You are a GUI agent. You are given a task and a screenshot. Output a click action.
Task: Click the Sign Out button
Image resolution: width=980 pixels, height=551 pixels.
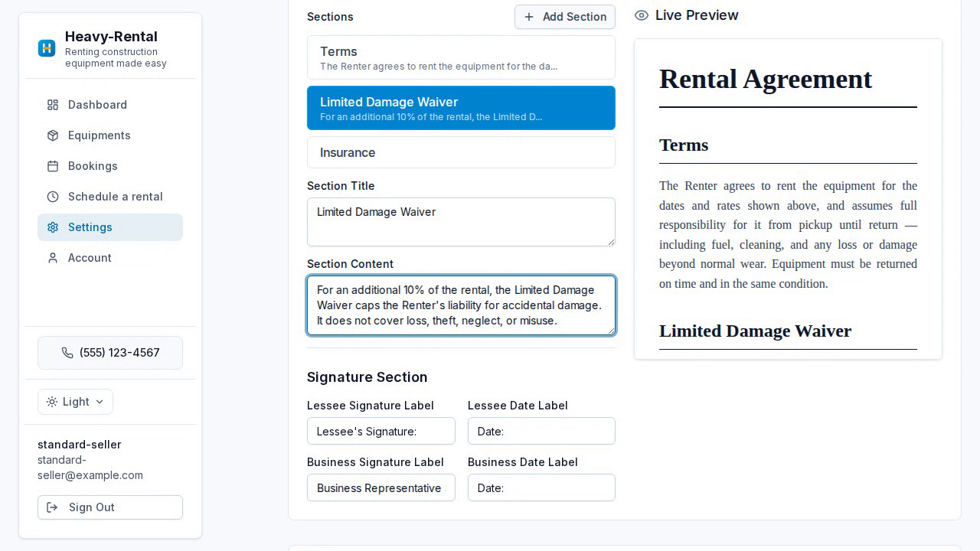pos(110,507)
